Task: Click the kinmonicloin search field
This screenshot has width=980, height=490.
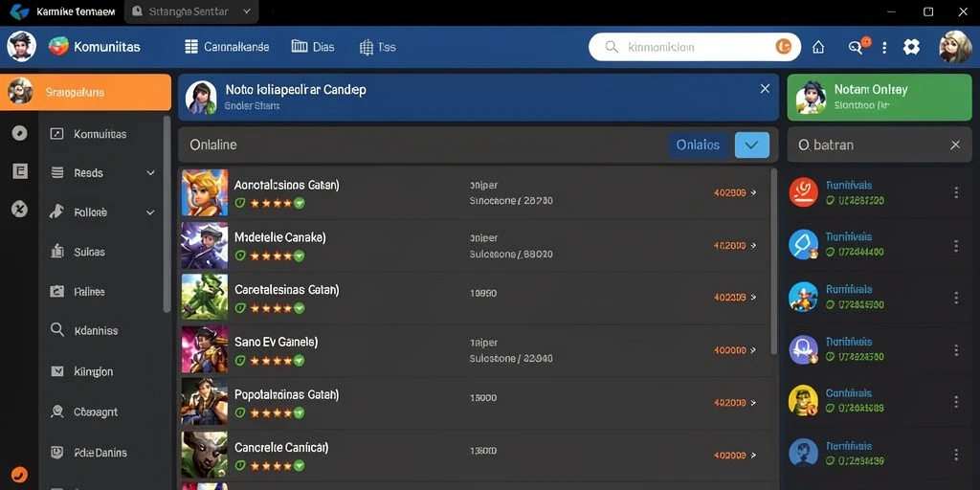Action: pyautogui.click(x=695, y=47)
